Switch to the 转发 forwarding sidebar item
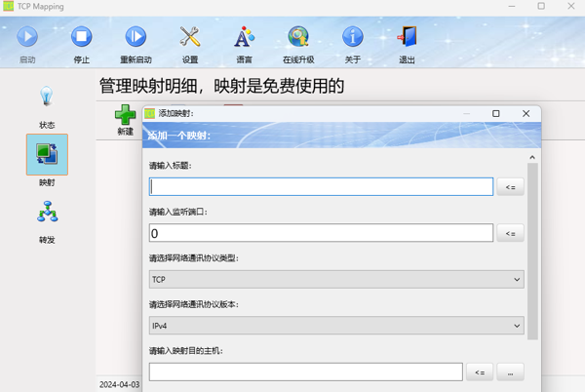The height and width of the screenshot is (392, 585). pyautogui.click(x=47, y=215)
